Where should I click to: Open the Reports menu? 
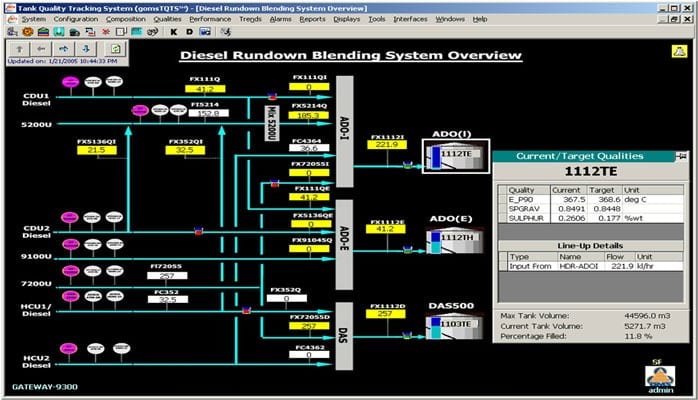click(312, 19)
